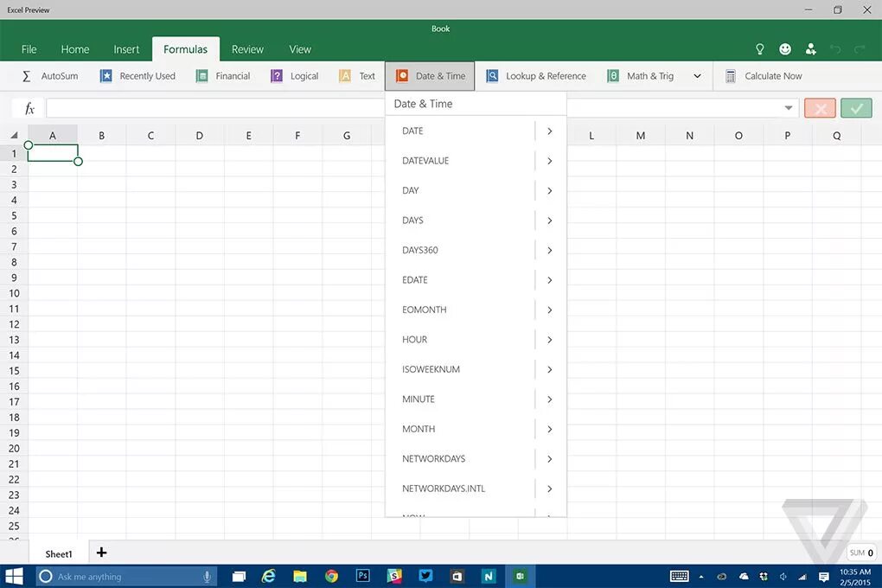Click the SUM status indicator
The height and width of the screenshot is (588, 882).
coord(861,553)
